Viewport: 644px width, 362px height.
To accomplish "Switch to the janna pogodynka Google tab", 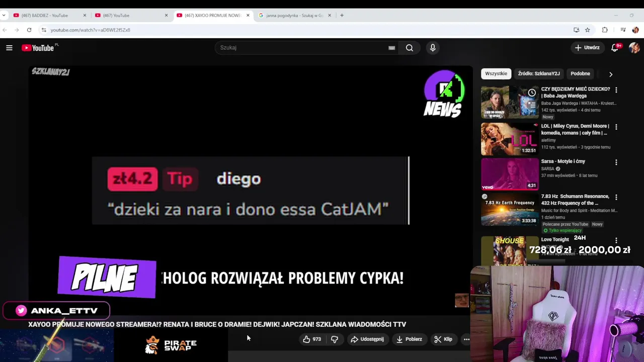I will point(295,16).
